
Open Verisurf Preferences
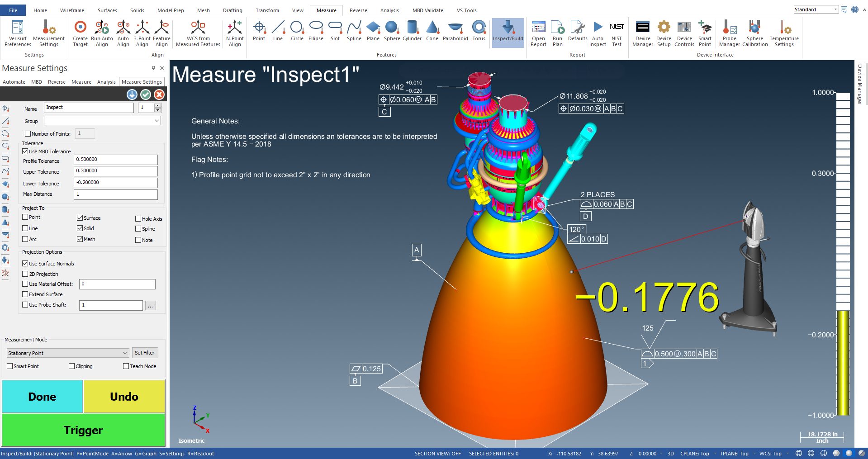[17, 32]
